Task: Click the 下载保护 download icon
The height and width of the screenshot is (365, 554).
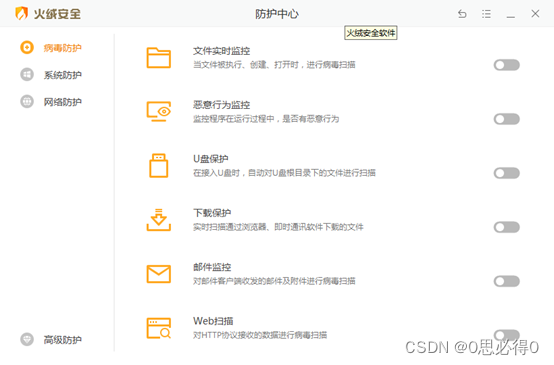Action: 159,220
